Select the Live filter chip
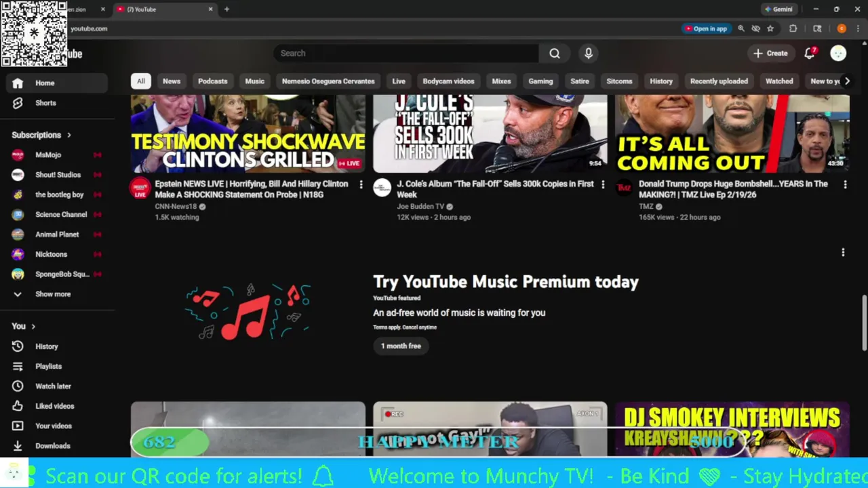 (x=399, y=81)
